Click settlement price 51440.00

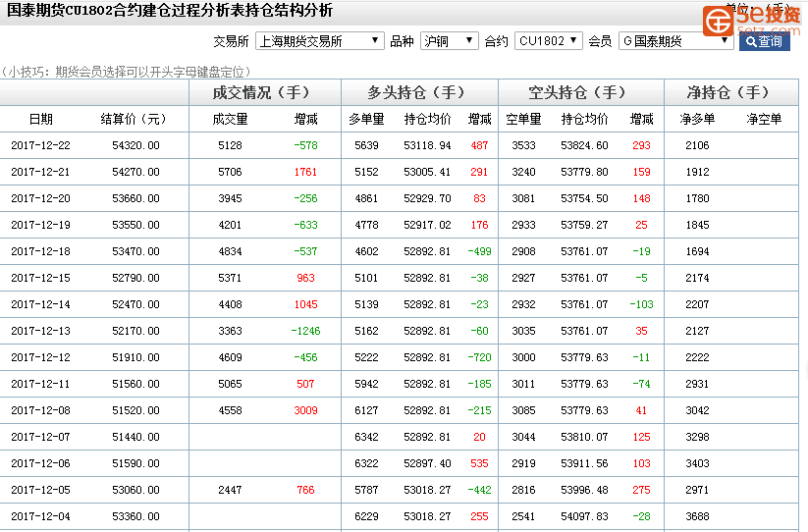coord(136,437)
